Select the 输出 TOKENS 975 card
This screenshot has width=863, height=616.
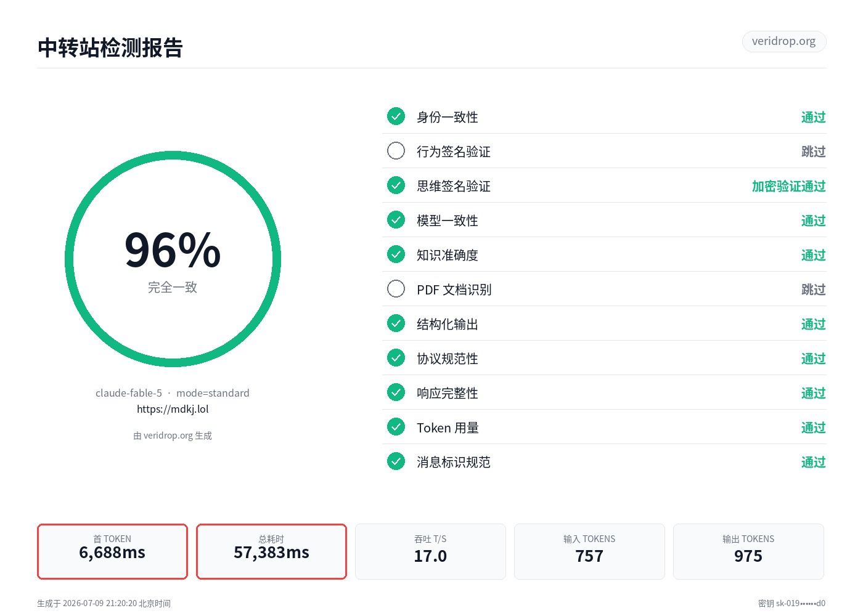coord(748,551)
